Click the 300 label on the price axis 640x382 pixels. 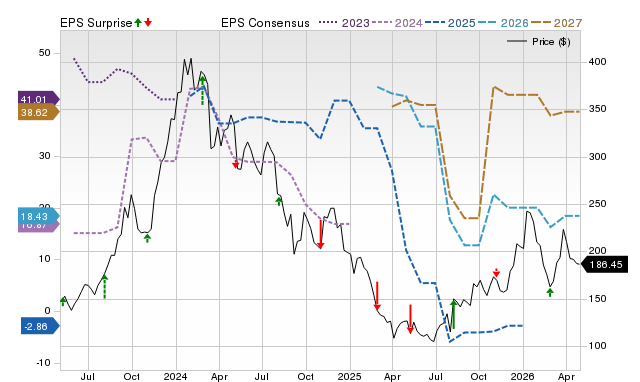[597, 156]
